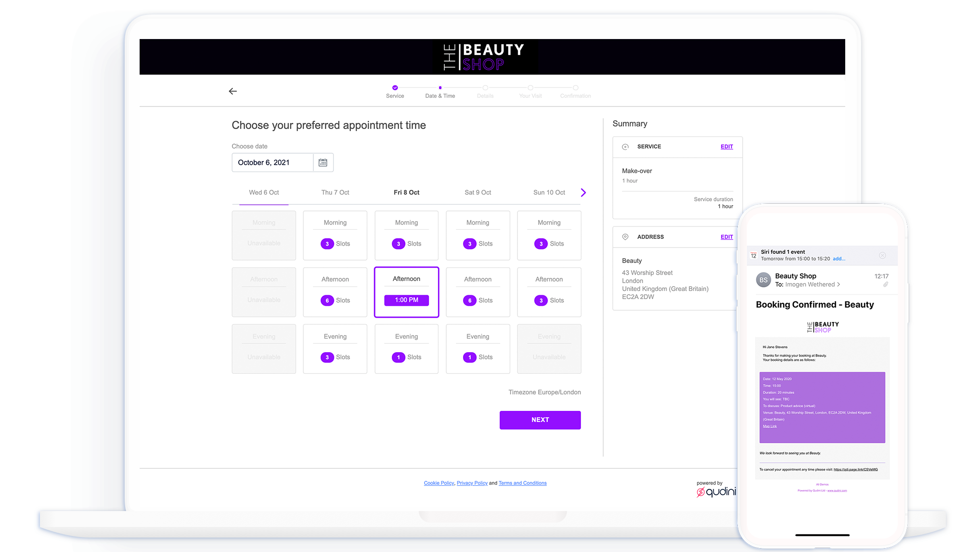
Task: Click EDIT link for Service
Action: [x=726, y=147]
